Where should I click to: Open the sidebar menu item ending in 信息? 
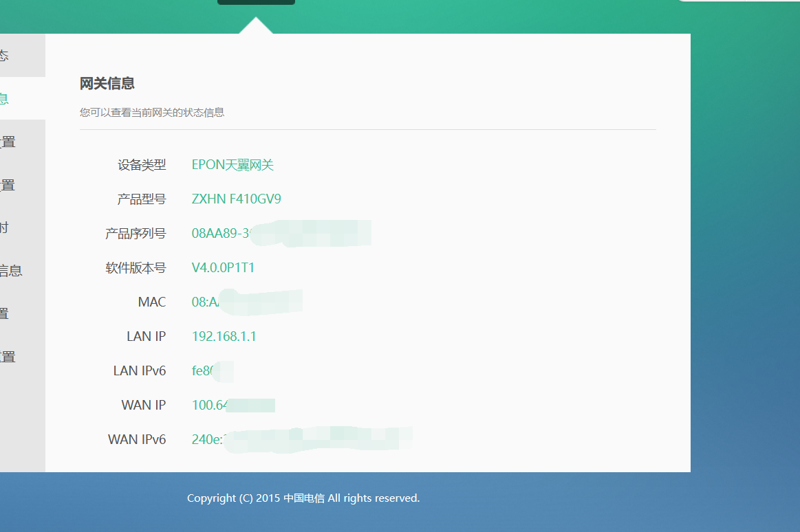point(22,271)
